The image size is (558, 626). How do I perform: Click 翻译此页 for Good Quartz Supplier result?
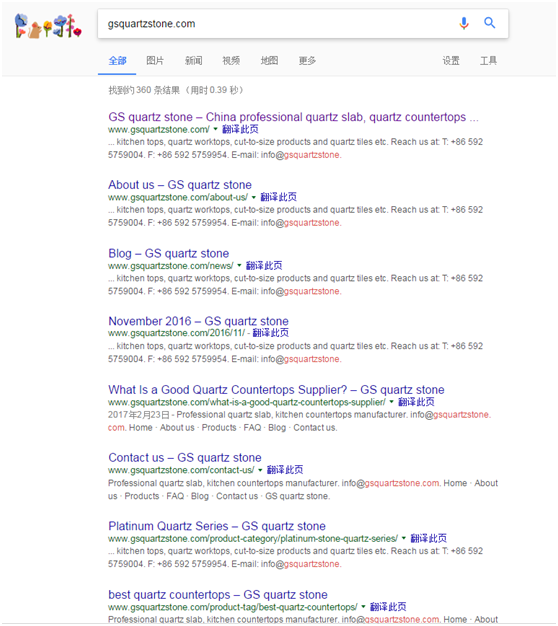point(416,402)
